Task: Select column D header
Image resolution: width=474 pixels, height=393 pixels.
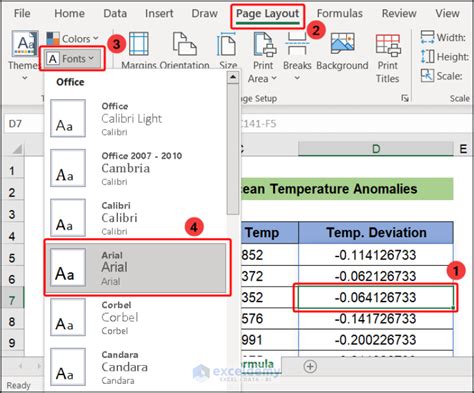Action: click(376, 149)
